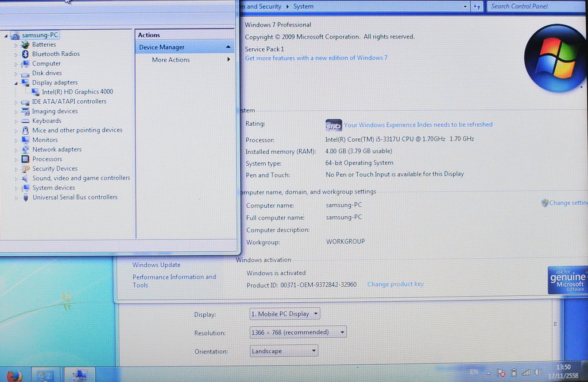
Task: Collapse the samsung-PC tree root
Action: pyautogui.click(x=6, y=36)
